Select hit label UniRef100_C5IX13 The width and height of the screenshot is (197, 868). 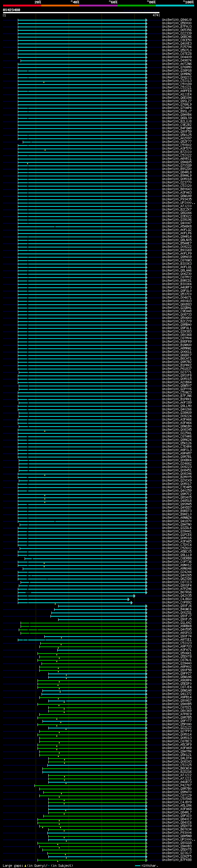[x=176, y=81]
